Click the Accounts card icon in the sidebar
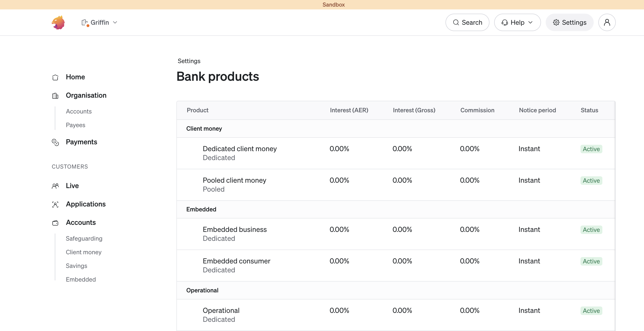This screenshot has height=331, width=644. pos(55,223)
